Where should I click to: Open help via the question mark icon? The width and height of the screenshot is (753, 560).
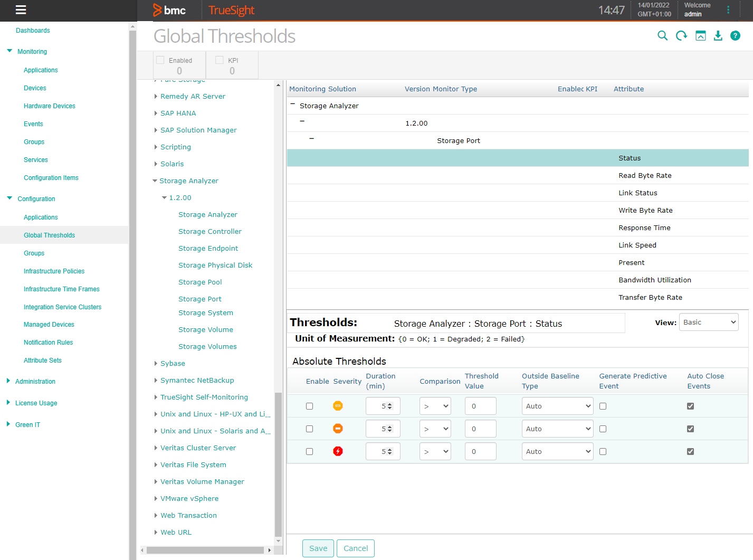pos(735,35)
